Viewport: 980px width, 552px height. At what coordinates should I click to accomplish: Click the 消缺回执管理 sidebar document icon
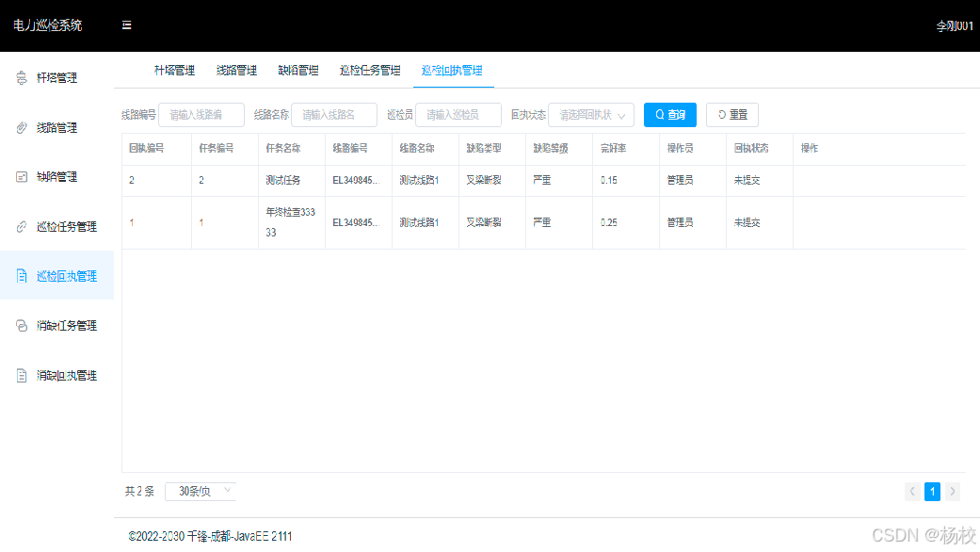click(22, 375)
